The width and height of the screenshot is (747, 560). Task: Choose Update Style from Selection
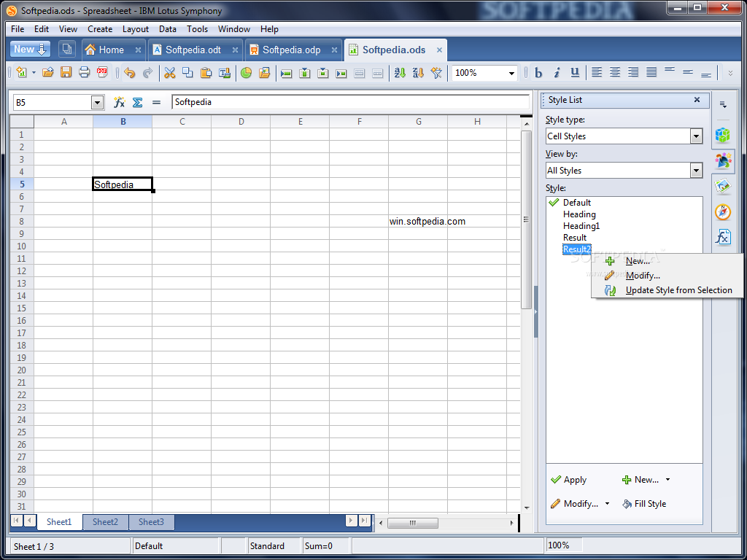pyautogui.click(x=667, y=290)
